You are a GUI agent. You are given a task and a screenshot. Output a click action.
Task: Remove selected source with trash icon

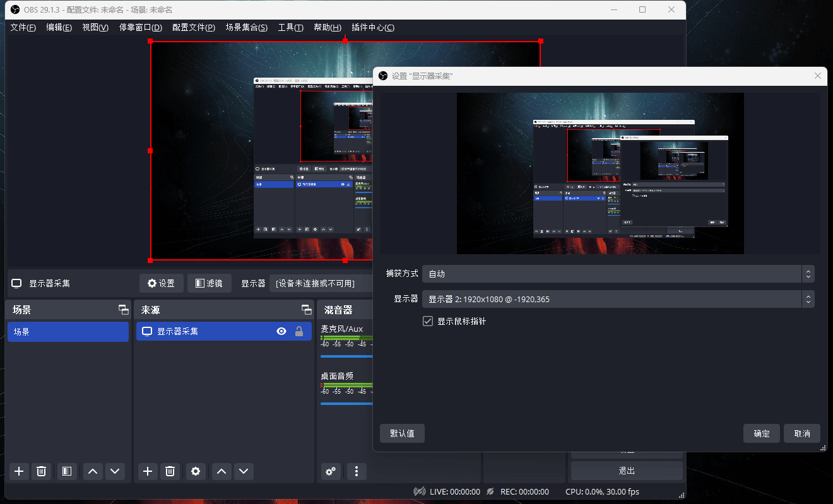[170, 471]
